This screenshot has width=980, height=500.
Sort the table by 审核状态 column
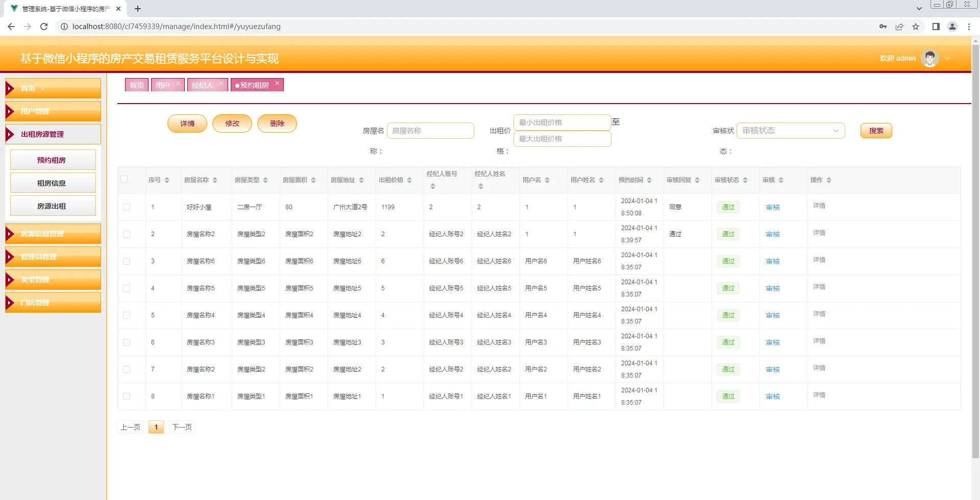[x=746, y=180]
